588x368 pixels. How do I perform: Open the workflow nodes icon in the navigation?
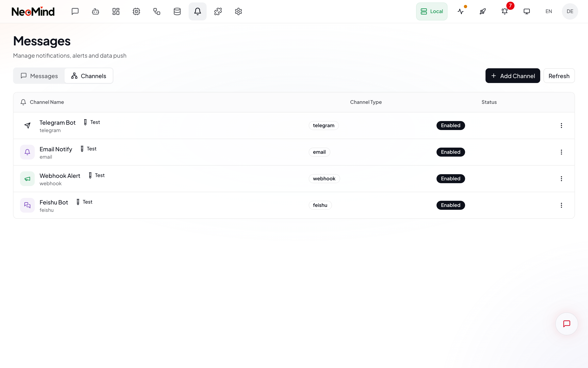[157, 11]
